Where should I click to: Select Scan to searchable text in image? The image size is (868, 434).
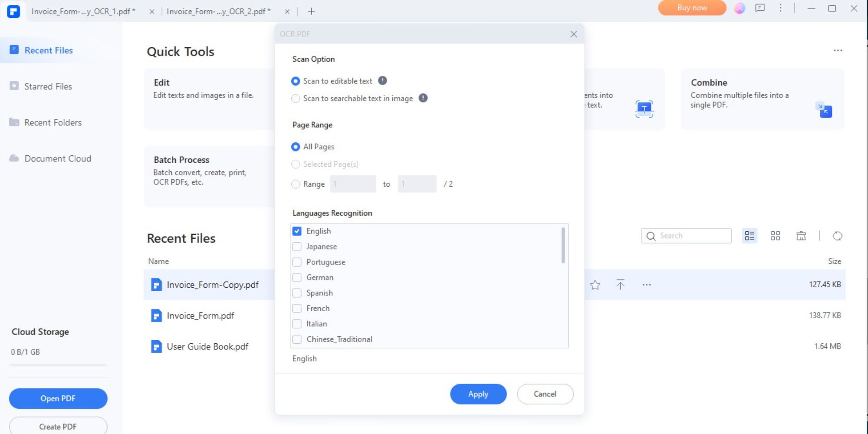[296, 99]
